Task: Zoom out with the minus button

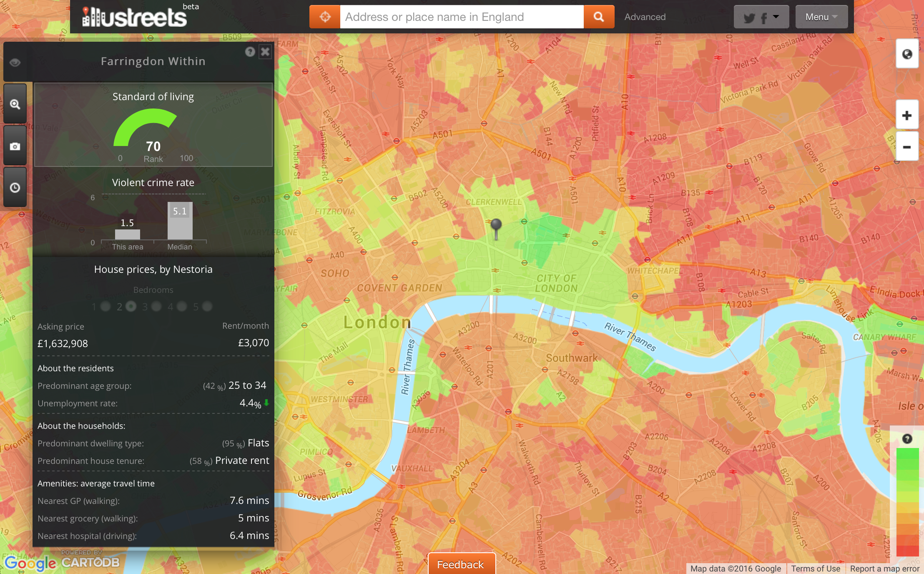Action: (x=907, y=147)
